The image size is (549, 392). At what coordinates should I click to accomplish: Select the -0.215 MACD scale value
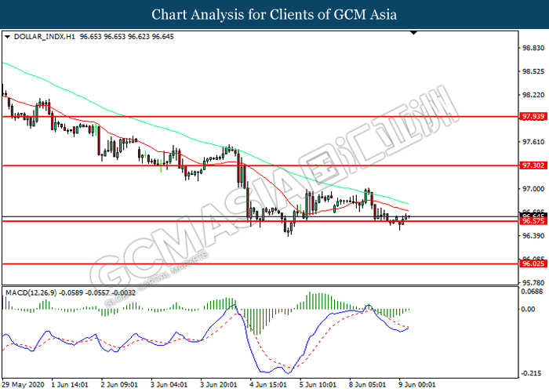tap(533, 373)
